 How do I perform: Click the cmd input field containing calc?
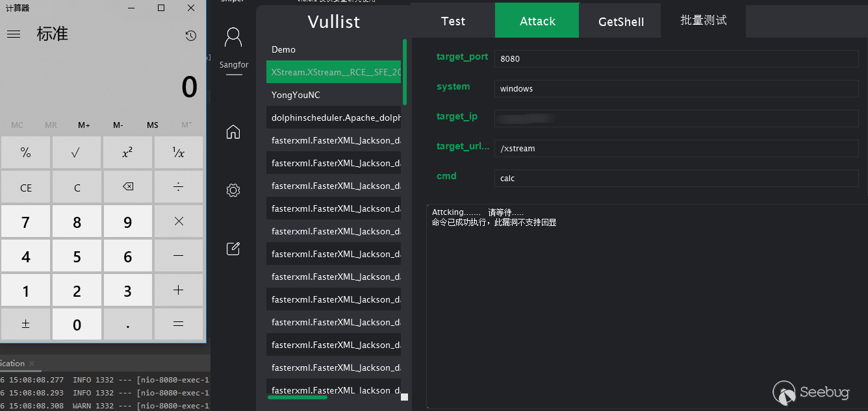pyautogui.click(x=676, y=178)
